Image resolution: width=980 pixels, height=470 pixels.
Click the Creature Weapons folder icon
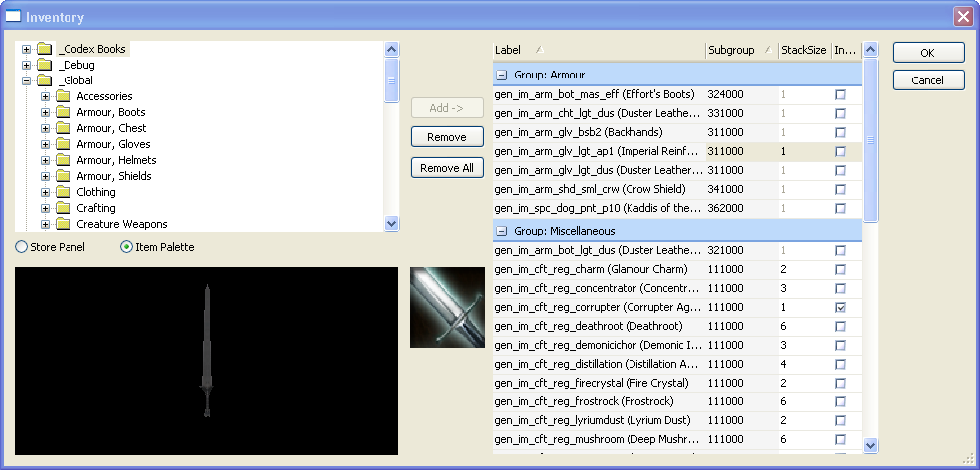[63, 224]
